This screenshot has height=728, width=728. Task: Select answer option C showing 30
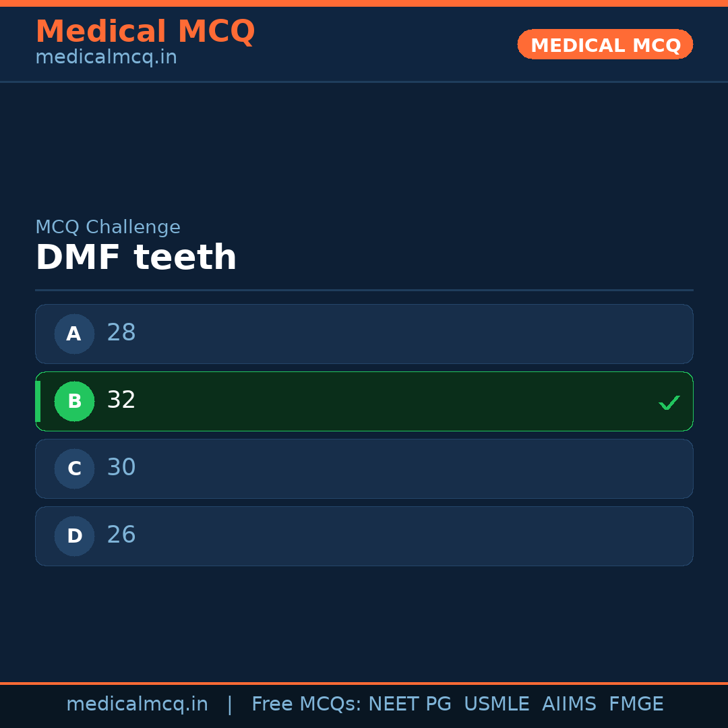coord(364,468)
